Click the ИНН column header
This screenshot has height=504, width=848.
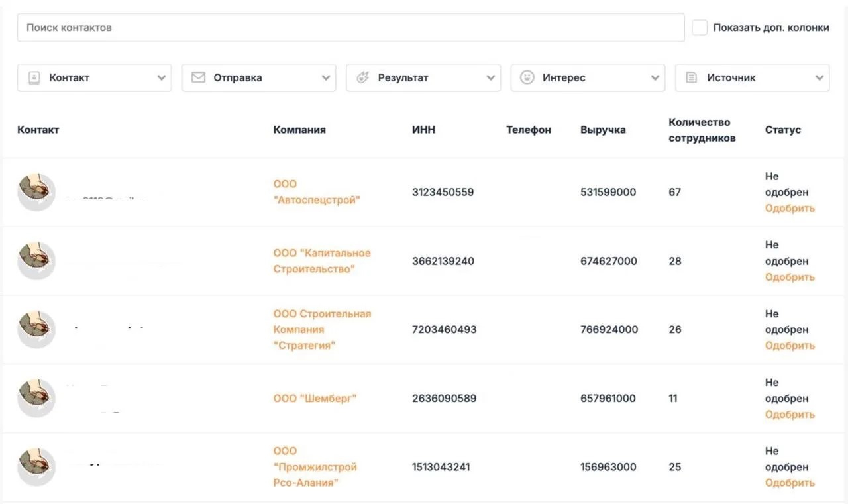[x=424, y=130]
